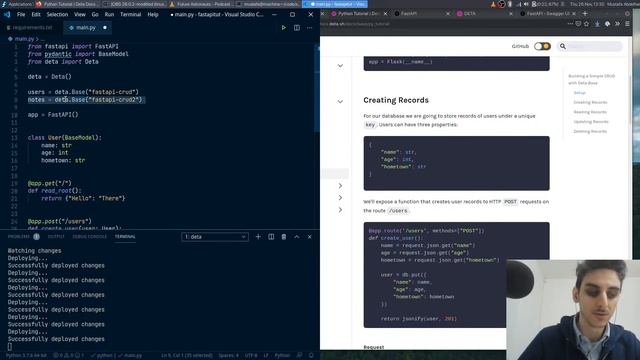Collapse the sidebar chevron beside the Flask code

pos(340,65)
